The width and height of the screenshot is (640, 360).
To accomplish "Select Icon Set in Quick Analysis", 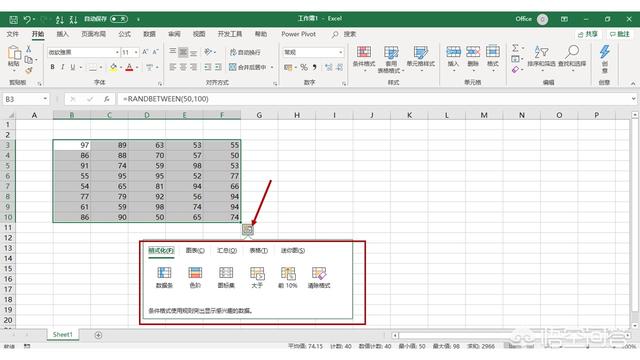I will pos(226,277).
